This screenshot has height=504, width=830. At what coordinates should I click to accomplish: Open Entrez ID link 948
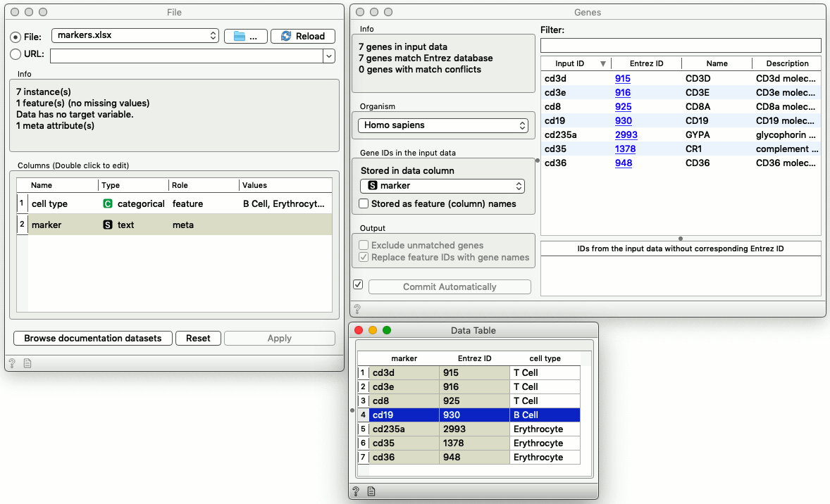(x=623, y=163)
